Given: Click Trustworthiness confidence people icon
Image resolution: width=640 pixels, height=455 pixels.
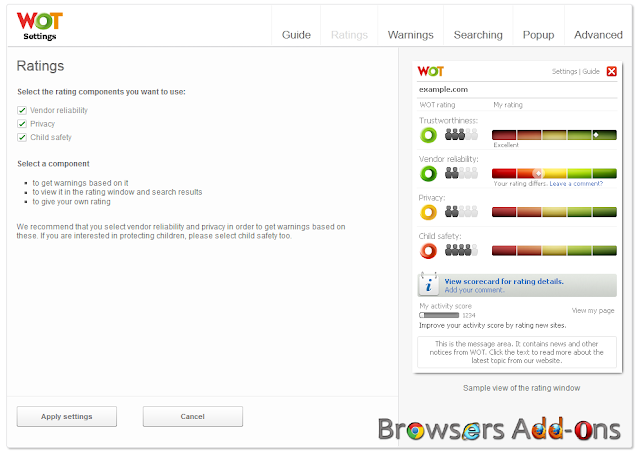Looking at the screenshot, I should click(461, 134).
